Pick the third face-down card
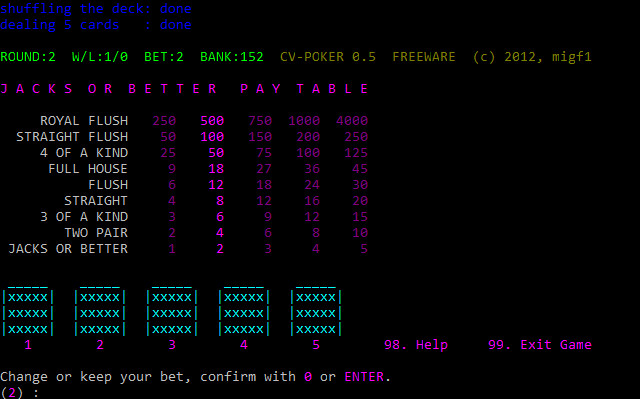 (x=172, y=312)
